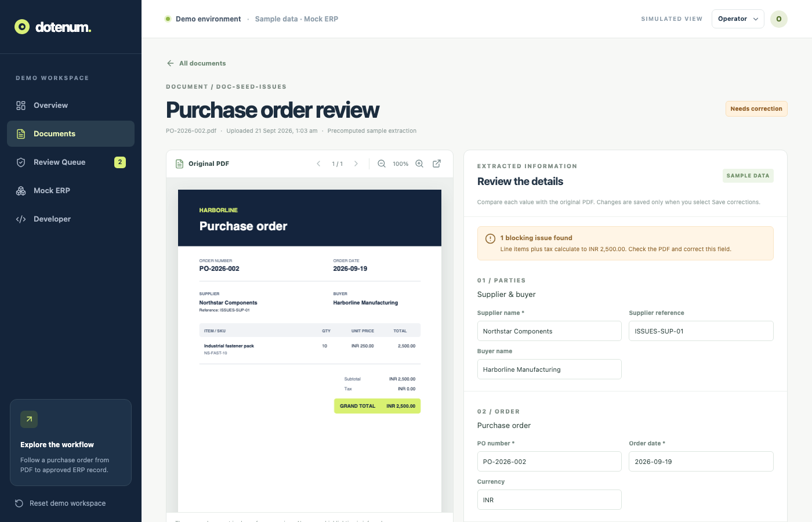
Task: Click the 2026-09-19 order date in PDF
Action: (x=350, y=269)
